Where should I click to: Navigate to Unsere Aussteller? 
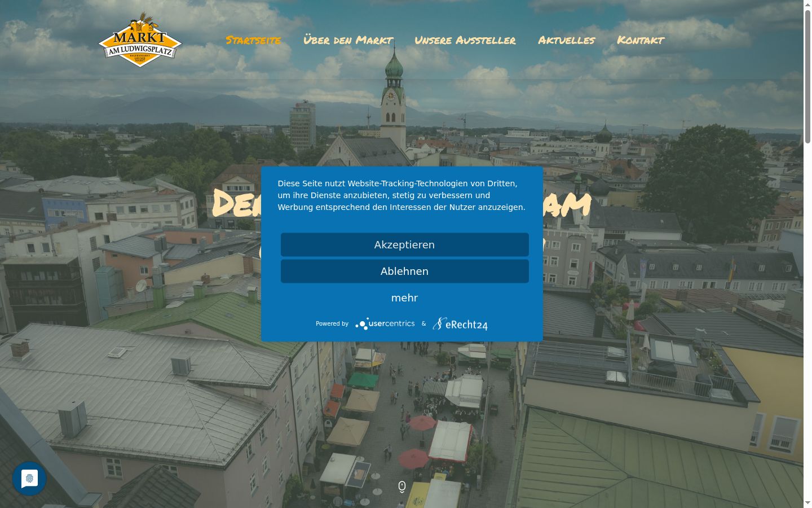465,40
